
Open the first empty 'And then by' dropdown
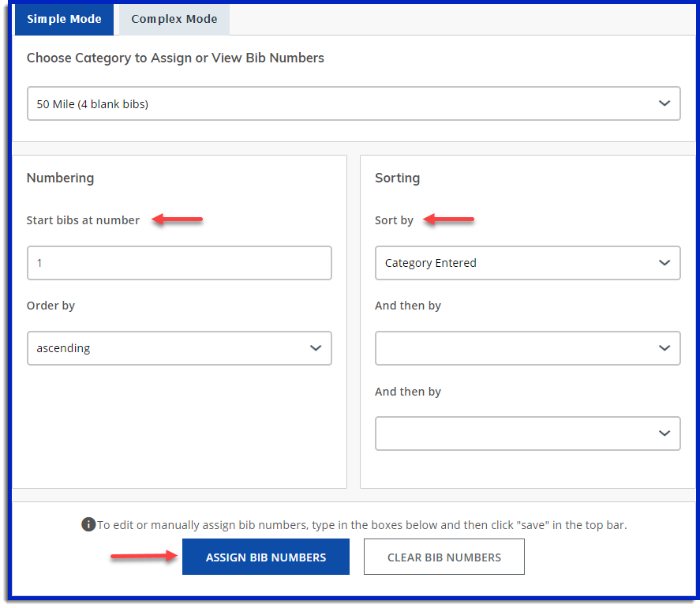[x=526, y=348]
